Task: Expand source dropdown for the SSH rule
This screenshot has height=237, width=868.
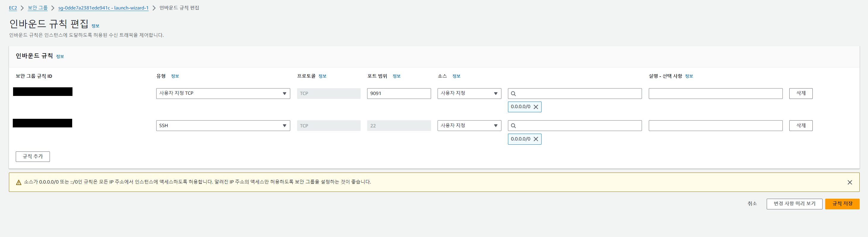Action: (469, 126)
